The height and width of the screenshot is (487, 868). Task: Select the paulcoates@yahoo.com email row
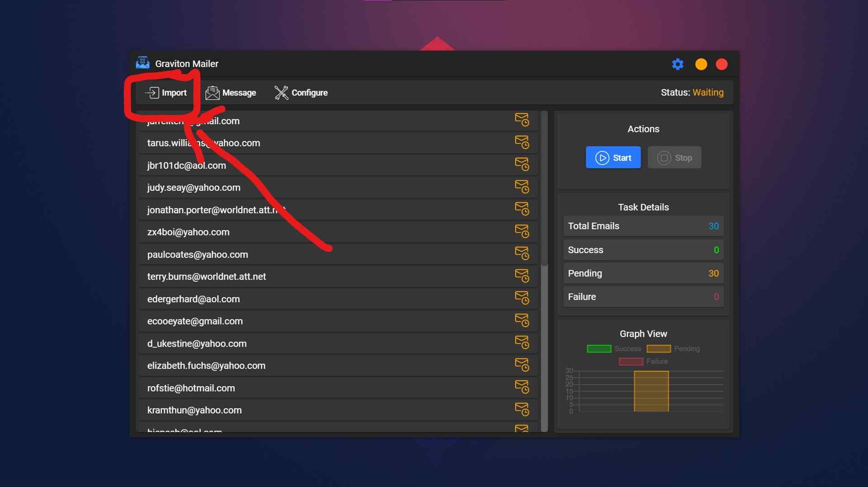338,254
